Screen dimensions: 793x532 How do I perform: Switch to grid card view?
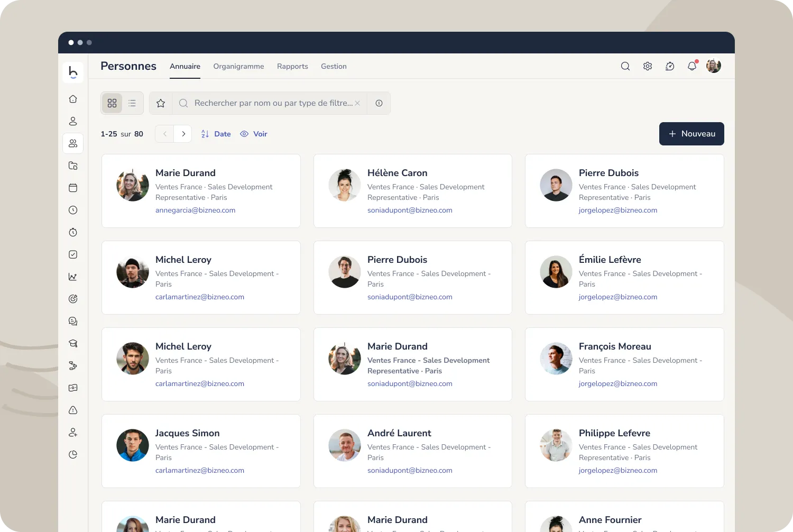112,103
